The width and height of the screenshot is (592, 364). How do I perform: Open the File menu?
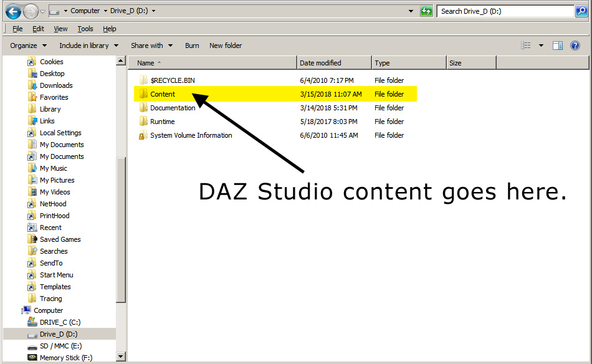(x=17, y=29)
